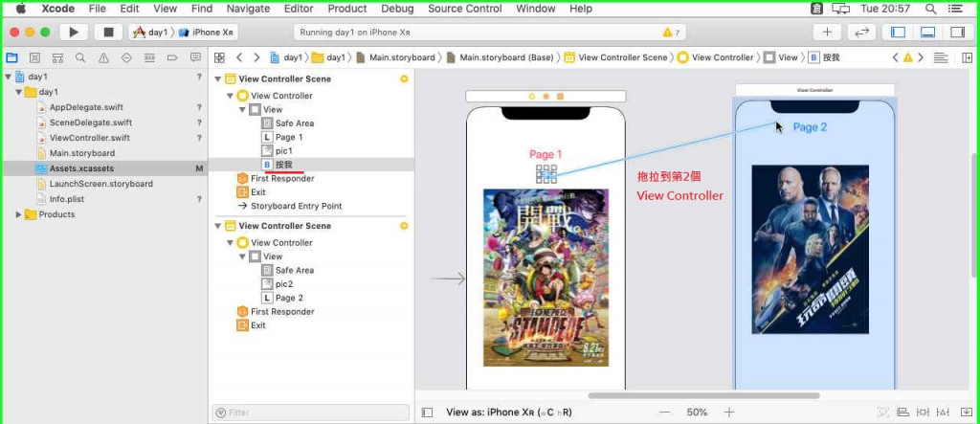980x424 pixels.
Task: Toggle the Inspectors panel visibility
Action: click(x=957, y=32)
